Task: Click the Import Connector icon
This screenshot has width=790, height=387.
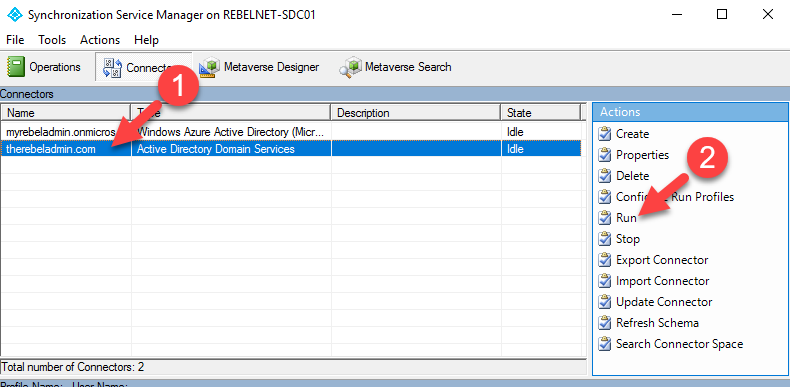Action: coord(604,281)
